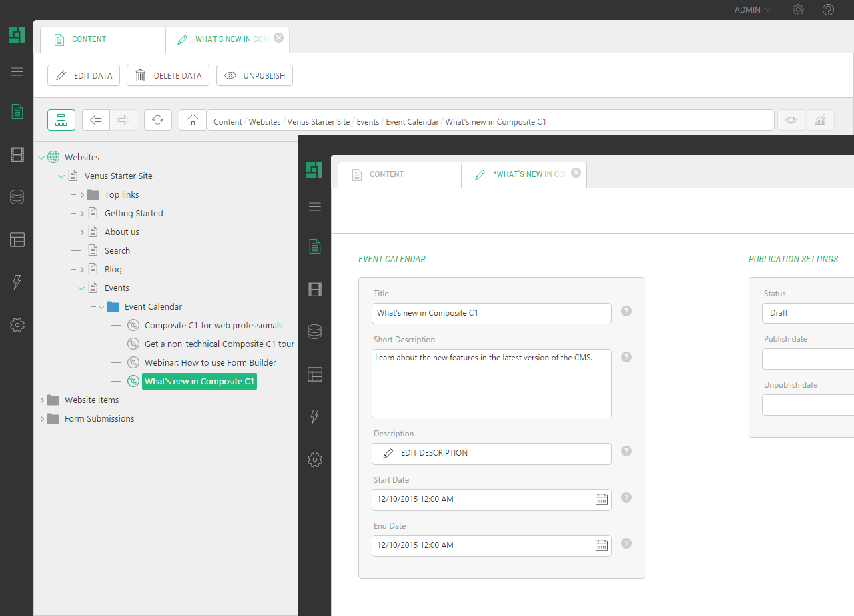Click into the Publish date field

[x=807, y=359]
